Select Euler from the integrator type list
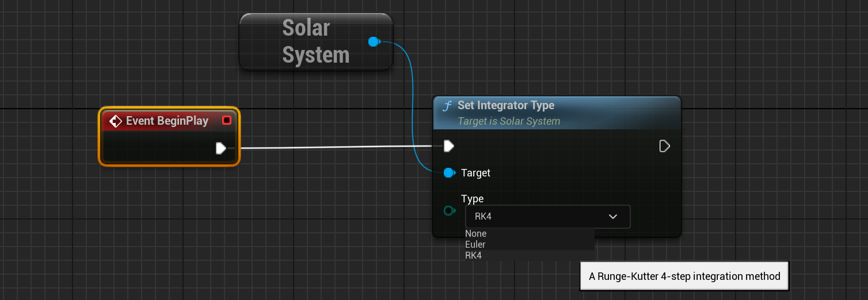This screenshot has height=300, width=868. point(475,245)
